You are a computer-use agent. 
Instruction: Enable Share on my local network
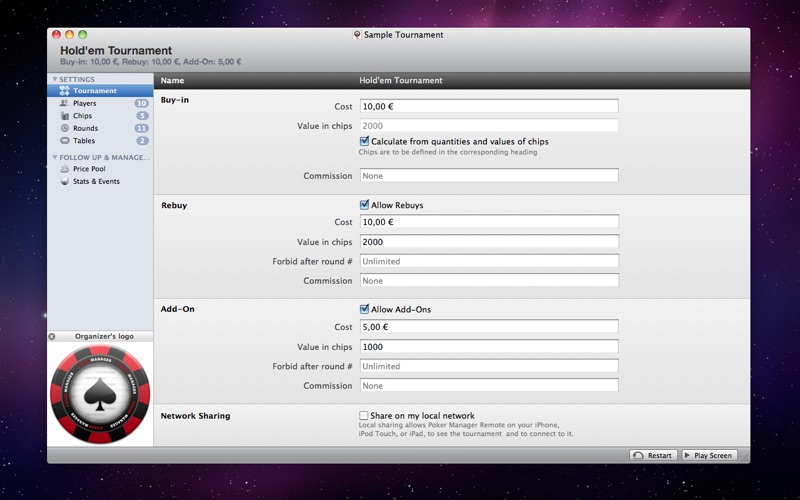click(365, 415)
